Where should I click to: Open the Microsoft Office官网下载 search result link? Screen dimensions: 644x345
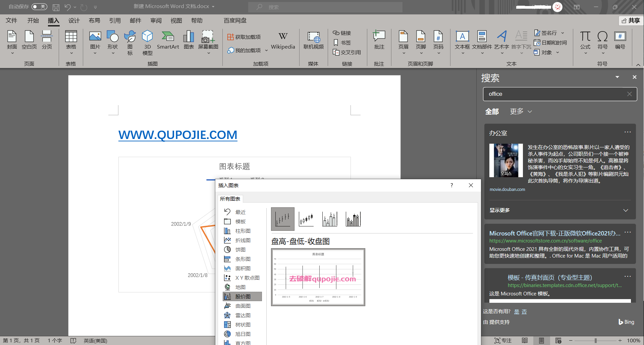(x=555, y=233)
